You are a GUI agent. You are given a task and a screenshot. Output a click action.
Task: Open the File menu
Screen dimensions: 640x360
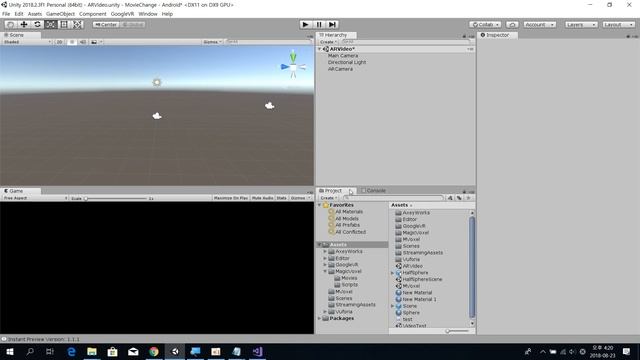(x=6, y=14)
